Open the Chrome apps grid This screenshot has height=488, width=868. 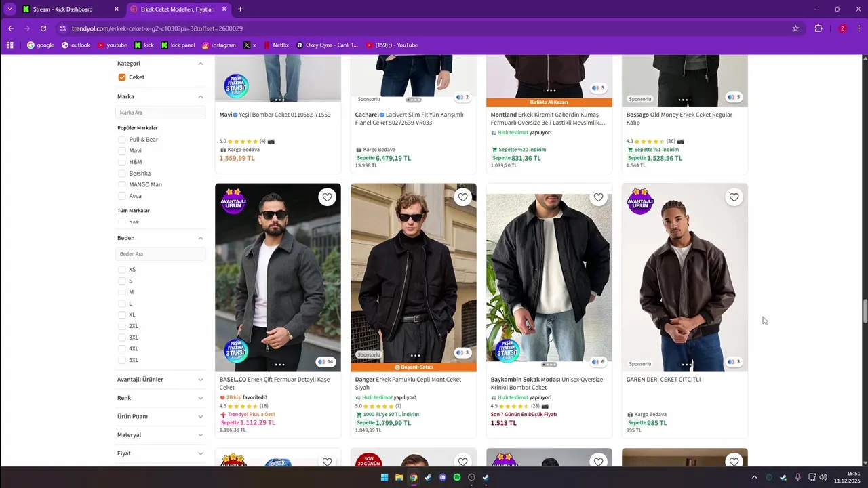point(10,45)
